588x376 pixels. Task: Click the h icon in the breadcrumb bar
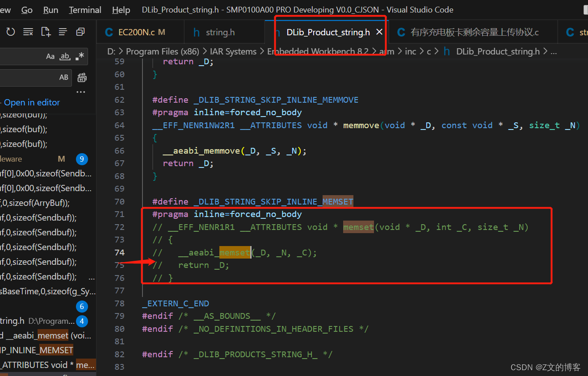click(x=446, y=51)
